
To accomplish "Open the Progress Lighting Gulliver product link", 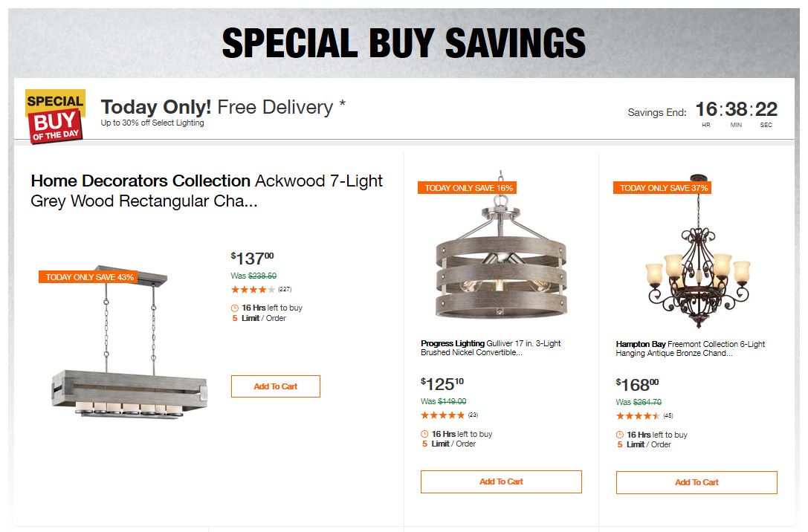I will pyautogui.click(x=491, y=348).
